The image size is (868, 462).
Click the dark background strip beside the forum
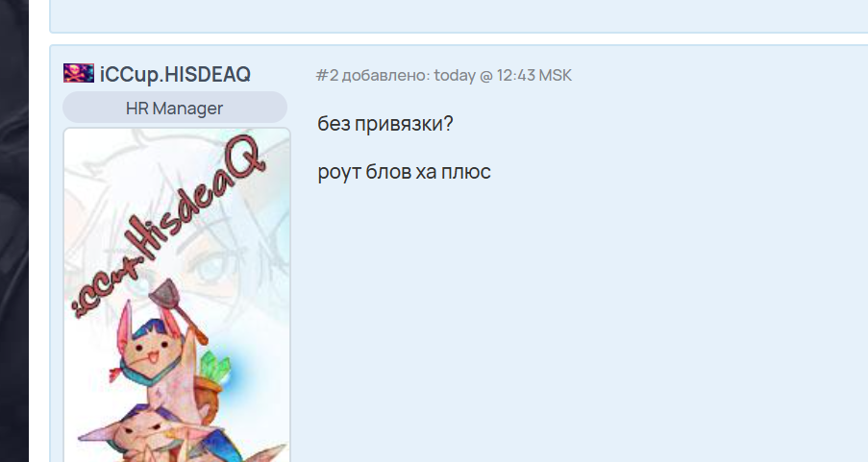tap(14, 231)
